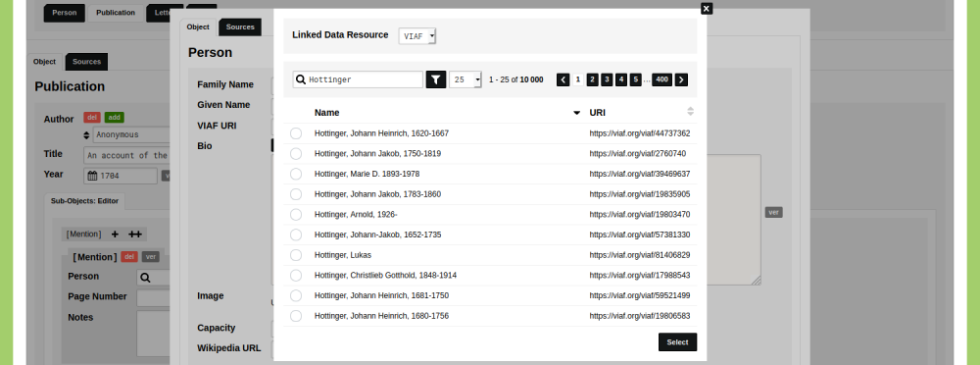Select Hottinger, Arnold, 1926- radio
Viewport: 980px width, 365px height.
[296, 214]
